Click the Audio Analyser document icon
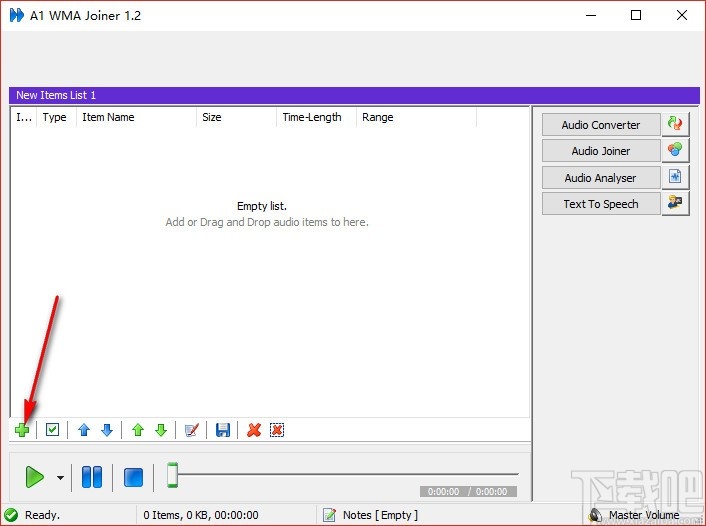Screen dimensions: 706x526 (675, 177)
